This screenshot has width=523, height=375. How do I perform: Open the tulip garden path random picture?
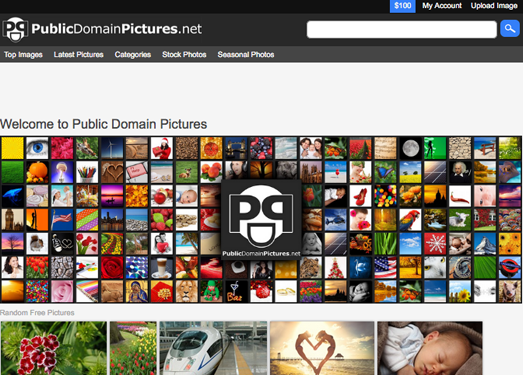(x=133, y=348)
